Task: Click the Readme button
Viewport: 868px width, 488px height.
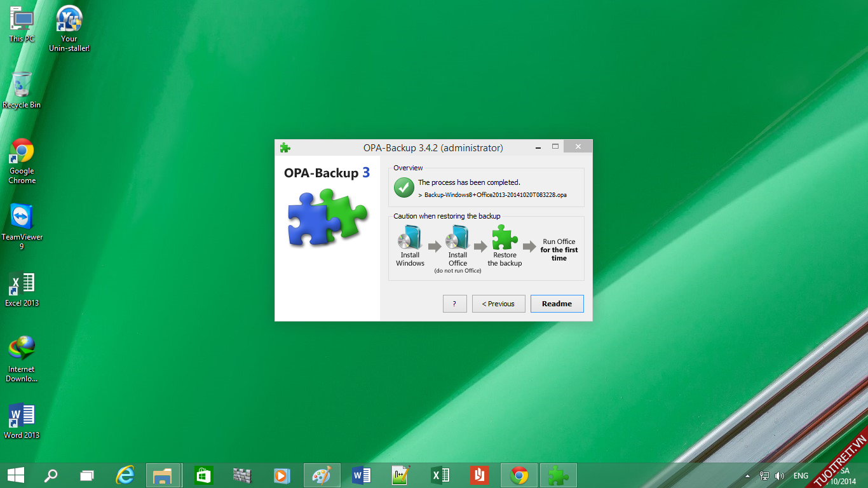Action: click(x=557, y=304)
